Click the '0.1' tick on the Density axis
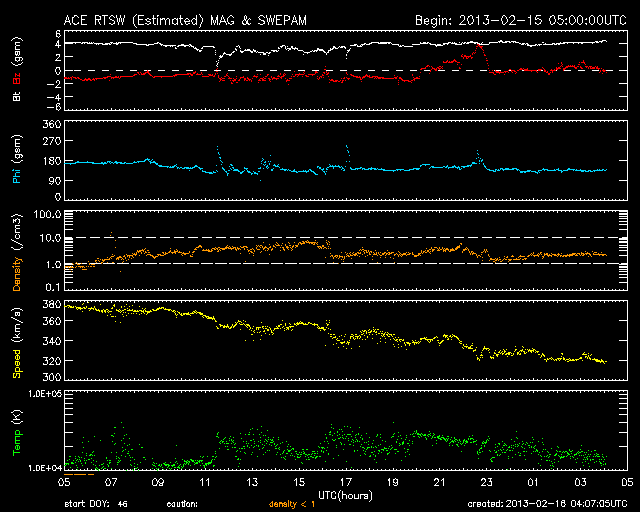640x512 pixels. point(53,287)
